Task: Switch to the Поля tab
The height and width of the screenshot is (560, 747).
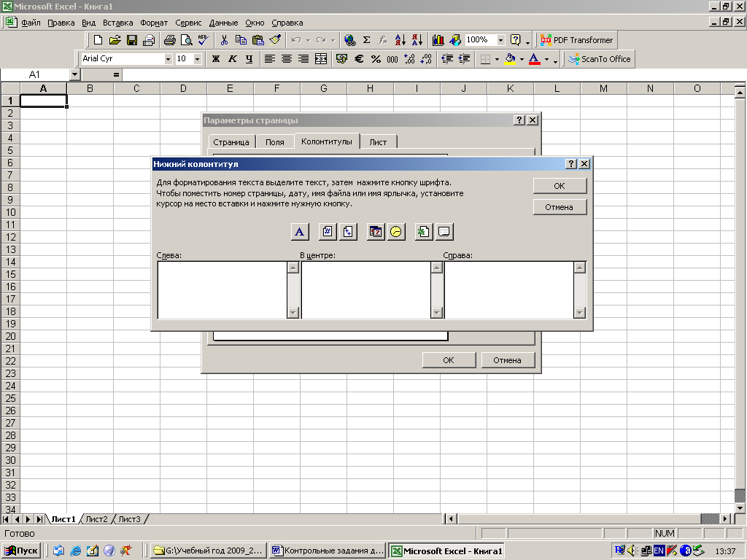Action: click(x=275, y=142)
